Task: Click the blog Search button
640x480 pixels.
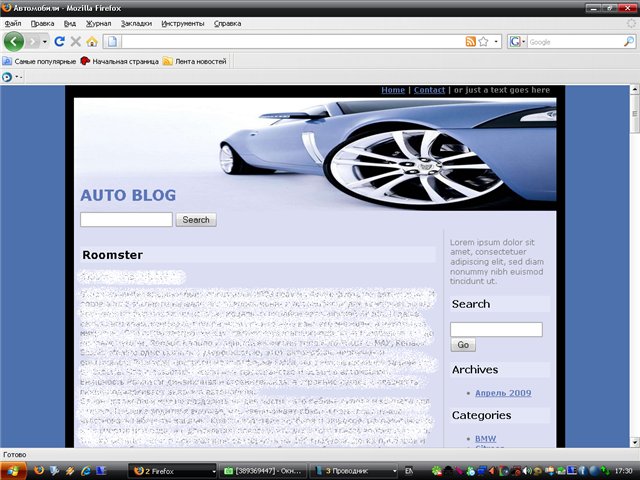Action: [196, 220]
